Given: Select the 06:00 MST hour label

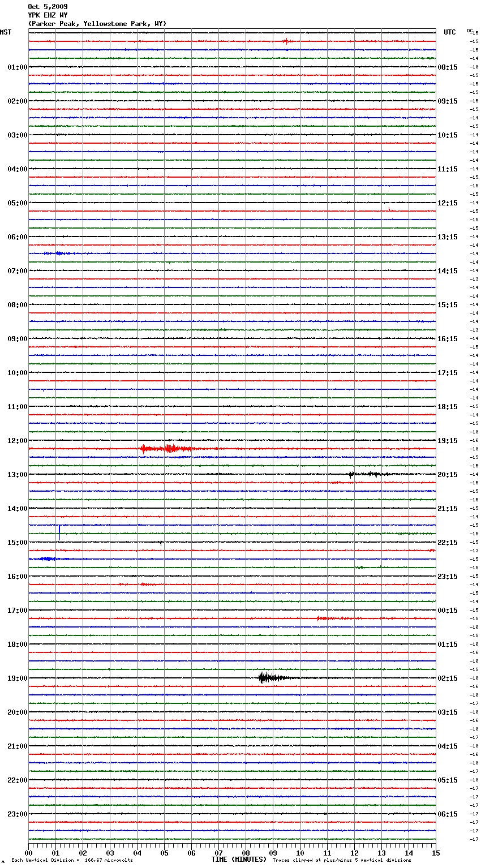Looking at the screenshot, I should tap(18, 237).
